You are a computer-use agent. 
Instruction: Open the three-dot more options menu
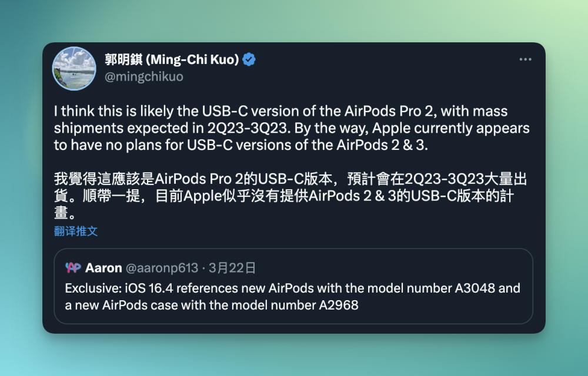click(x=525, y=59)
